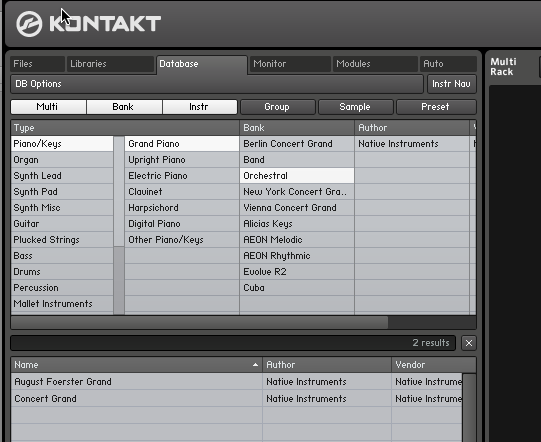The height and width of the screenshot is (442, 541).
Task: Select New York Concert Grand bank
Action: click(297, 191)
